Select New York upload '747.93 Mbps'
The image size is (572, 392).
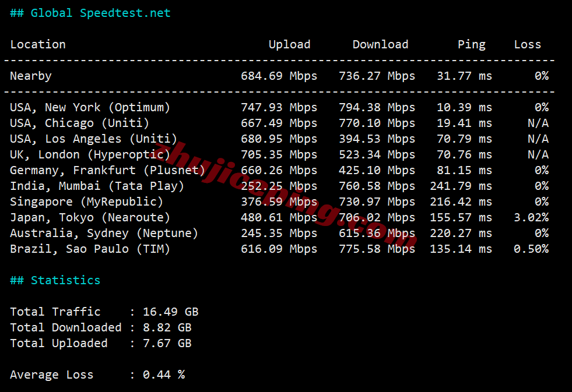(x=279, y=108)
